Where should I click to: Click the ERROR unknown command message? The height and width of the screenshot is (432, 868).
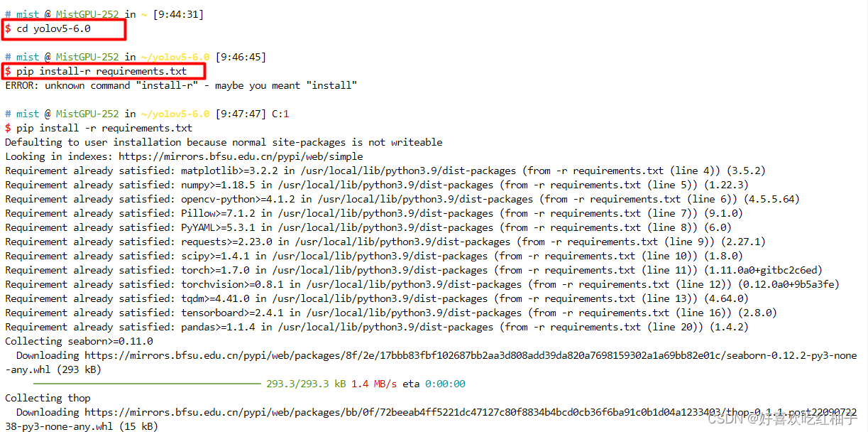coord(181,86)
